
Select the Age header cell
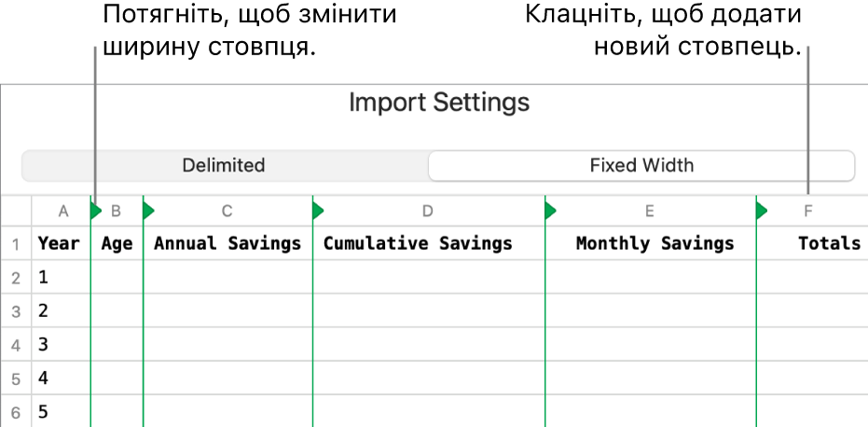(117, 243)
